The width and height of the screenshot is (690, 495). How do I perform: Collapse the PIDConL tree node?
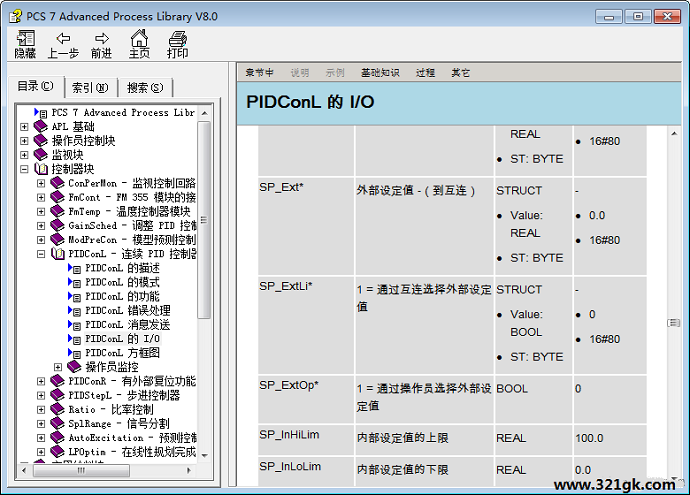(41, 254)
